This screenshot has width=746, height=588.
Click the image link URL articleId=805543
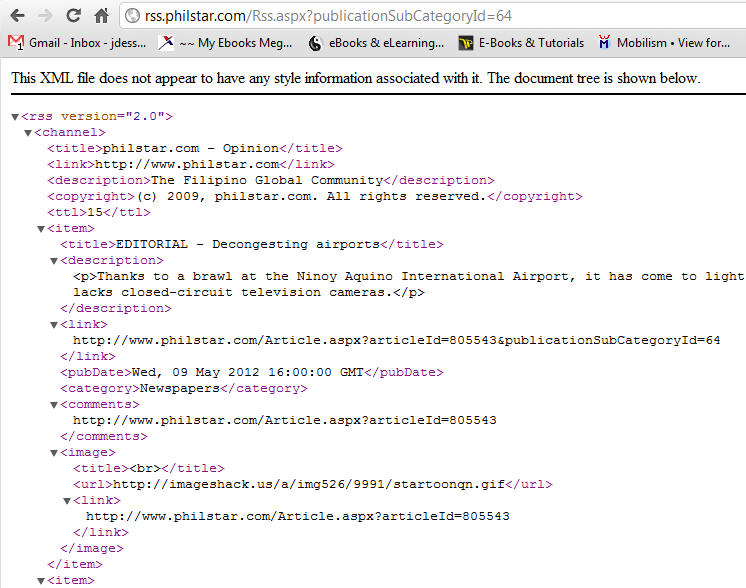[x=298, y=517]
